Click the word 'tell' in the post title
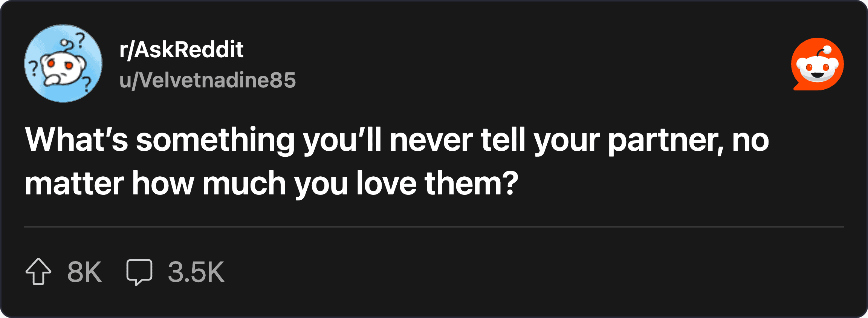Screen dimensions: 868x318 [x=503, y=140]
